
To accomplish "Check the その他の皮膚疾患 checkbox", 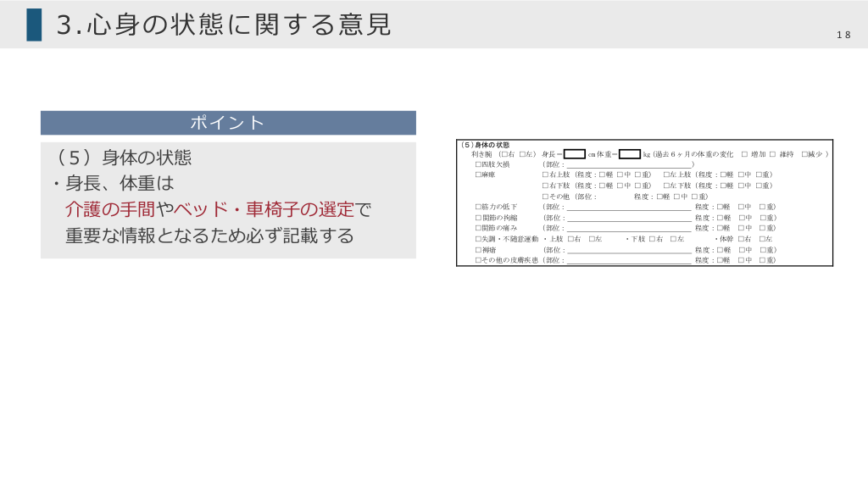I will coord(478,260).
